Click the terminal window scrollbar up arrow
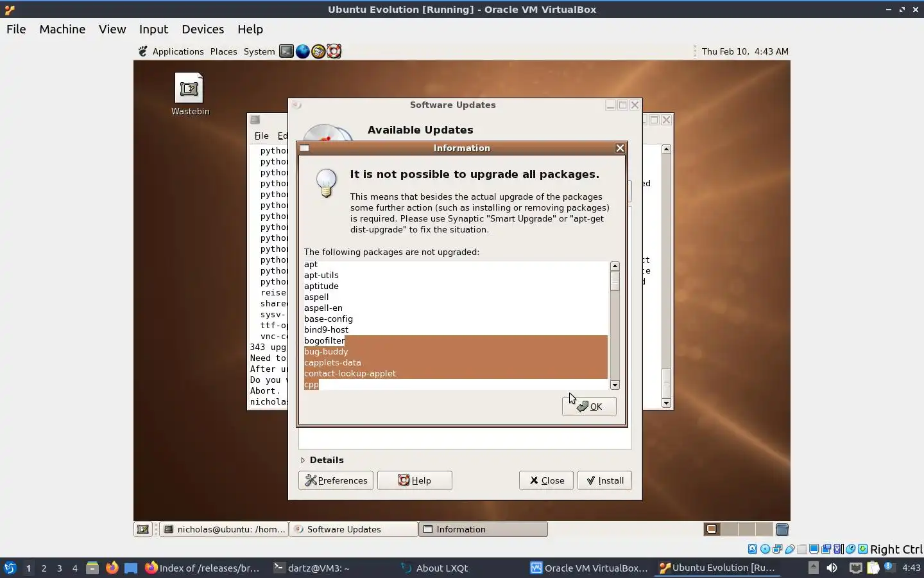 pyautogui.click(x=666, y=149)
